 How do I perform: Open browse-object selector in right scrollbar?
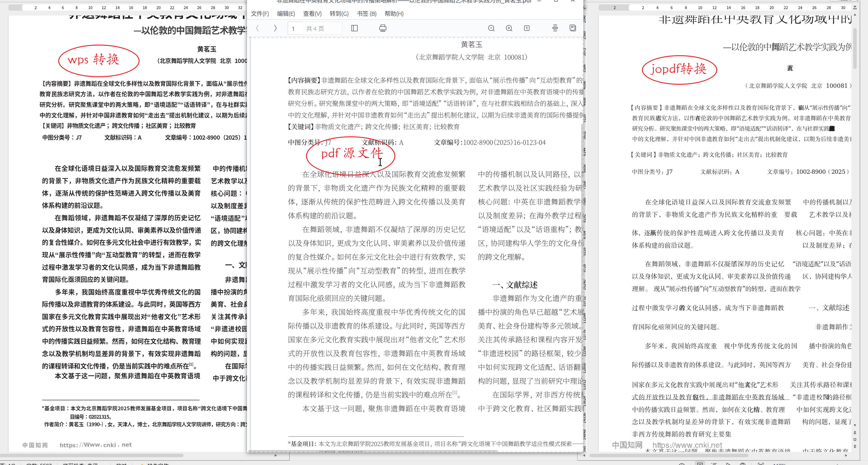855,439
